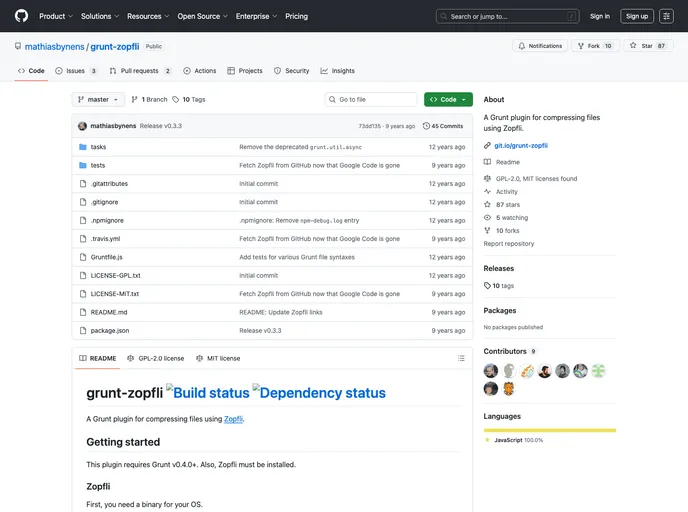Open the package.json file
688x512 pixels.
110,331
